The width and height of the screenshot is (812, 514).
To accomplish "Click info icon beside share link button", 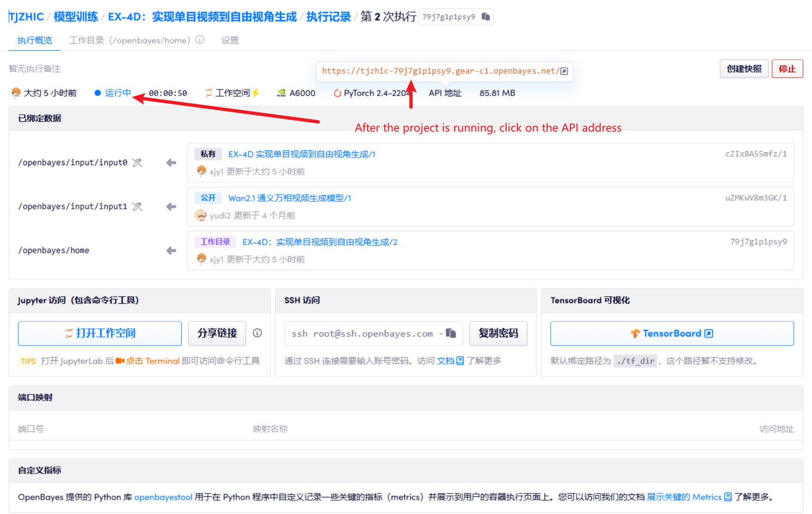I will click(257, 333).
